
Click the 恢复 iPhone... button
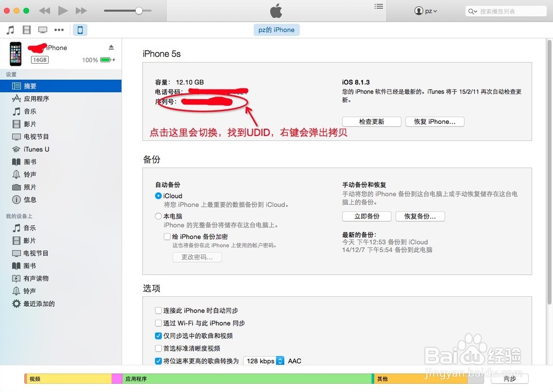click(435, 122)
